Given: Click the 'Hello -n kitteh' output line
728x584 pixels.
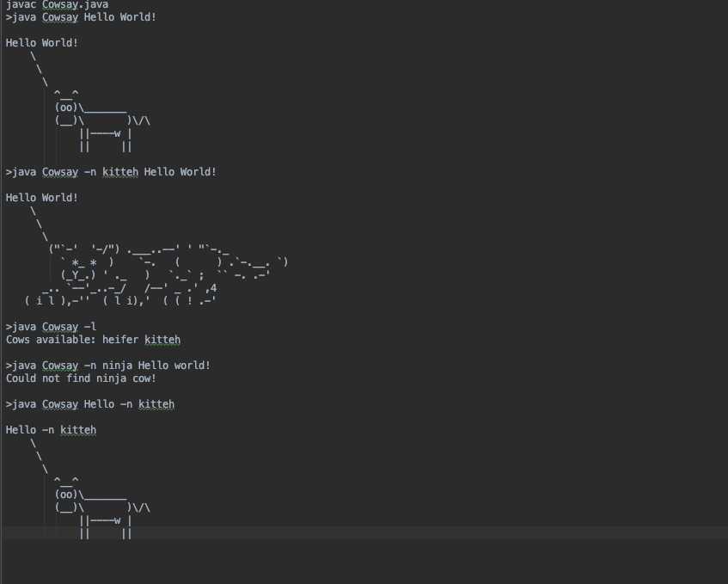Looking at the screenshot, I should pyautogui.click(x=51, y=430).
